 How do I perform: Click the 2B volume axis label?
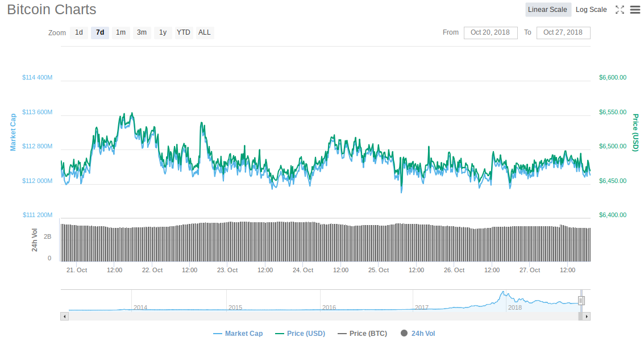[x=48, y=236]
